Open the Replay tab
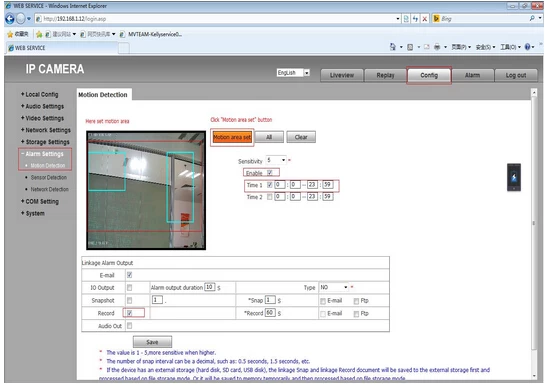The image size is (550, 386). coord(385,75)
